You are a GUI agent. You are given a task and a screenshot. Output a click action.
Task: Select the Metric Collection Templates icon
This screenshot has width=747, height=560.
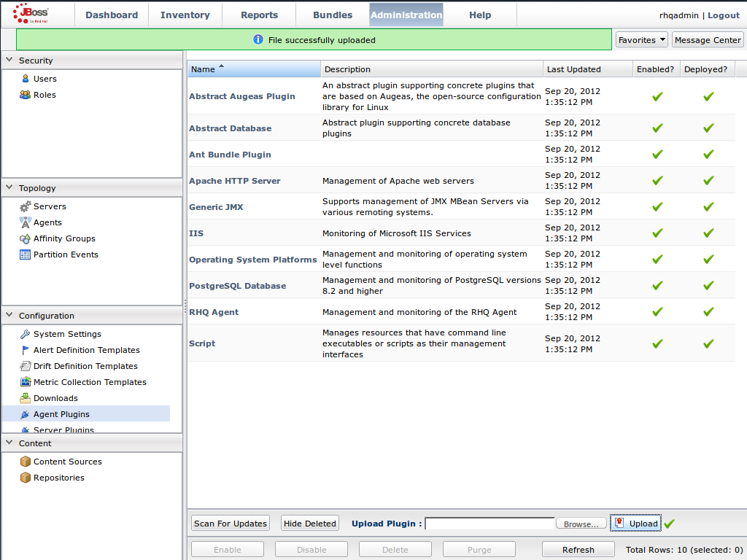pos(24,381)
